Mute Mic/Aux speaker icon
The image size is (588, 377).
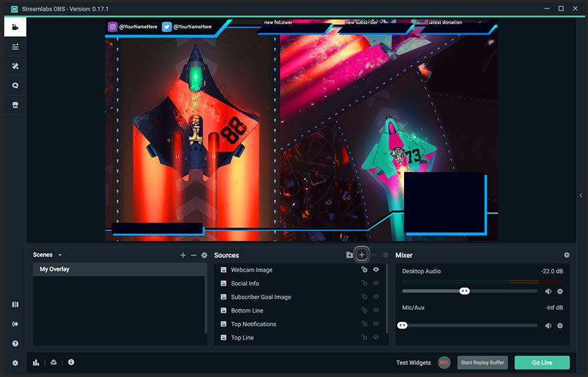point(549,326)
